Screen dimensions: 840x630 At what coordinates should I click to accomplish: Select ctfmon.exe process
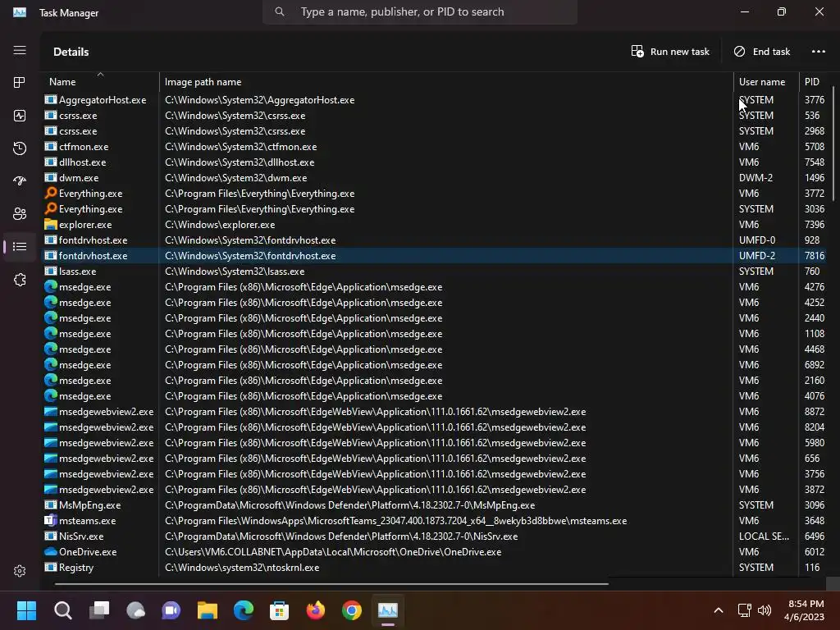click(436, 146)
